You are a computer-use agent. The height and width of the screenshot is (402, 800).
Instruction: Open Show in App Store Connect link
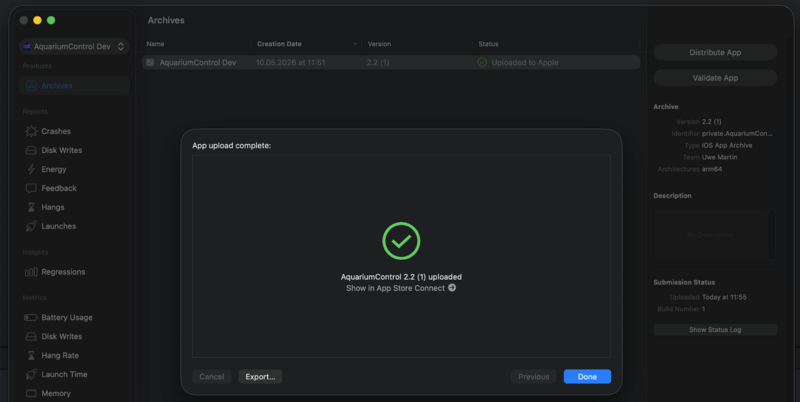(395, 288)
